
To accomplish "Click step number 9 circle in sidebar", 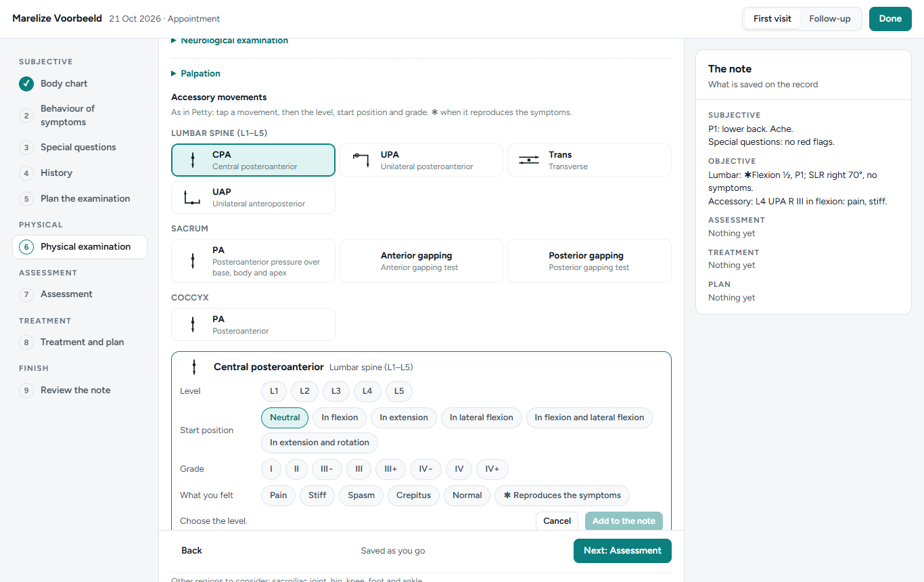I will coord(26,390).
